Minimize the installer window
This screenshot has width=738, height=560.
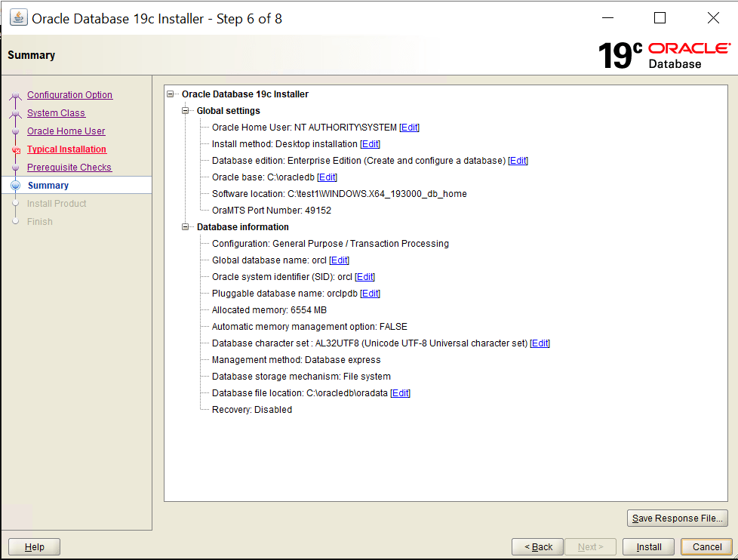(608, 18)
